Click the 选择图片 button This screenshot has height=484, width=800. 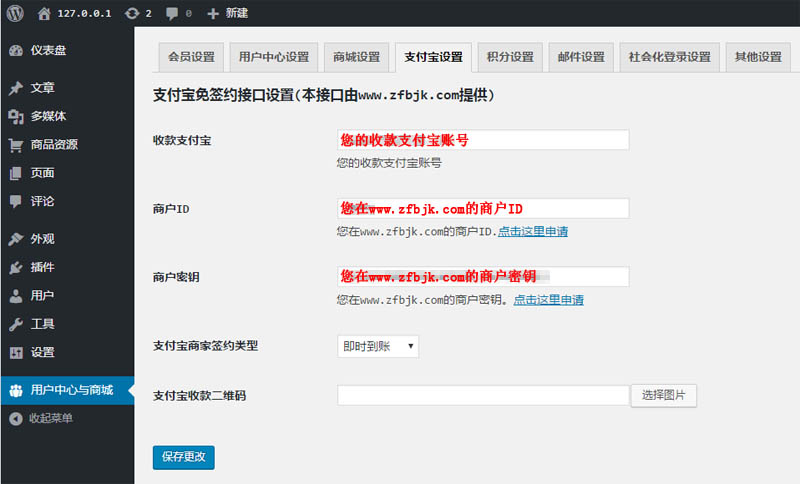pos(663,395)
